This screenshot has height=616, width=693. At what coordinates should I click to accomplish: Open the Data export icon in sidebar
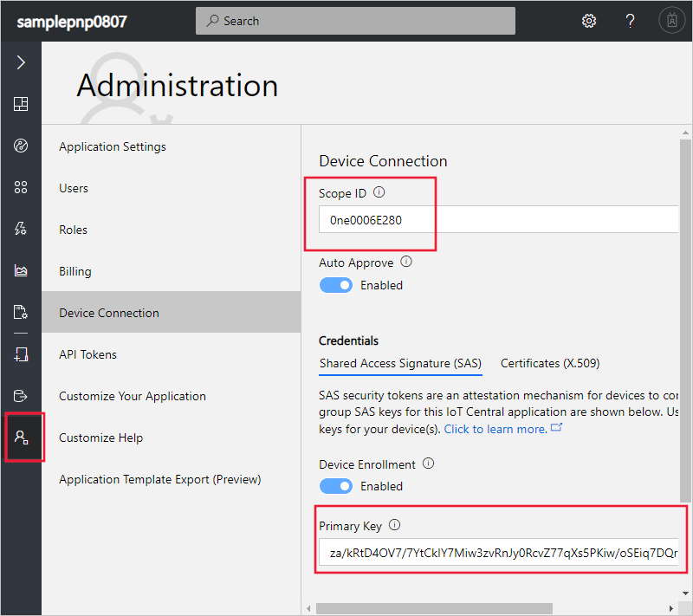coord(21,395)
